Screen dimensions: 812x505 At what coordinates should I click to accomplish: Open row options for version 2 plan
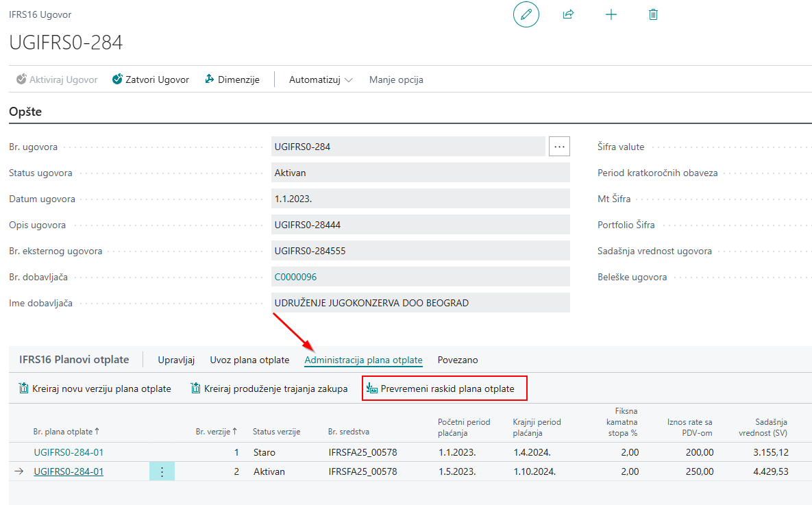click(x=162, y=471)
